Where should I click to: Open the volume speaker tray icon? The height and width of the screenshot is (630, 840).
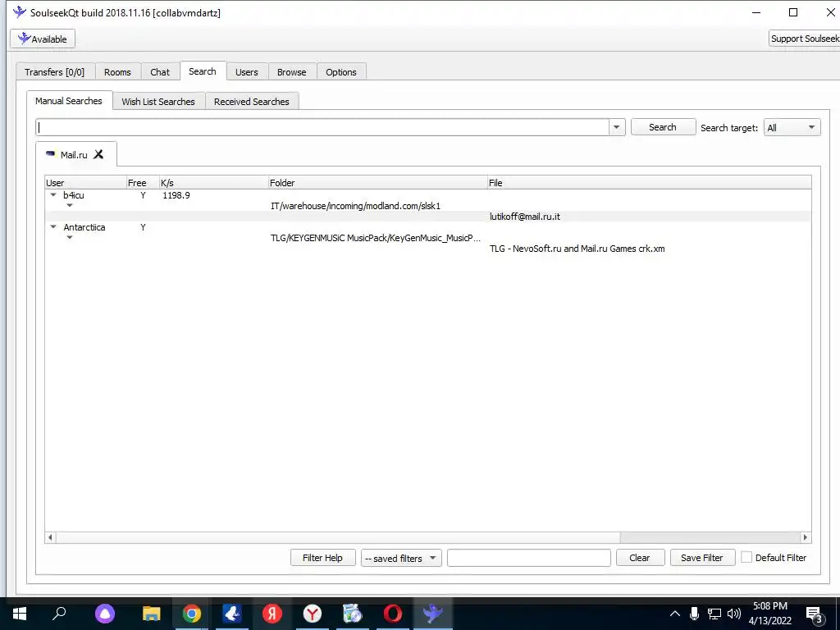point(734,614)
